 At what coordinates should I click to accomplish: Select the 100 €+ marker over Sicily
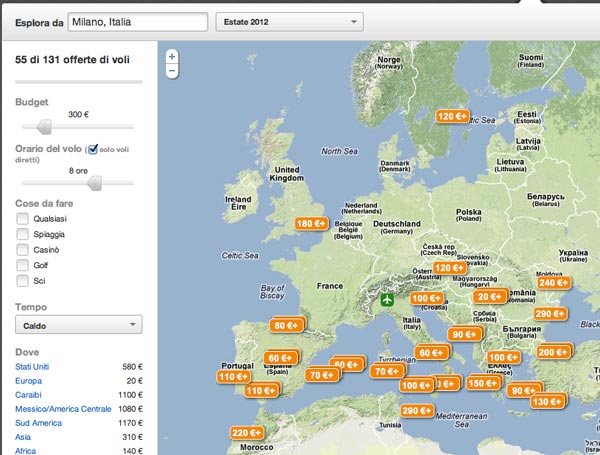point(416,385)
